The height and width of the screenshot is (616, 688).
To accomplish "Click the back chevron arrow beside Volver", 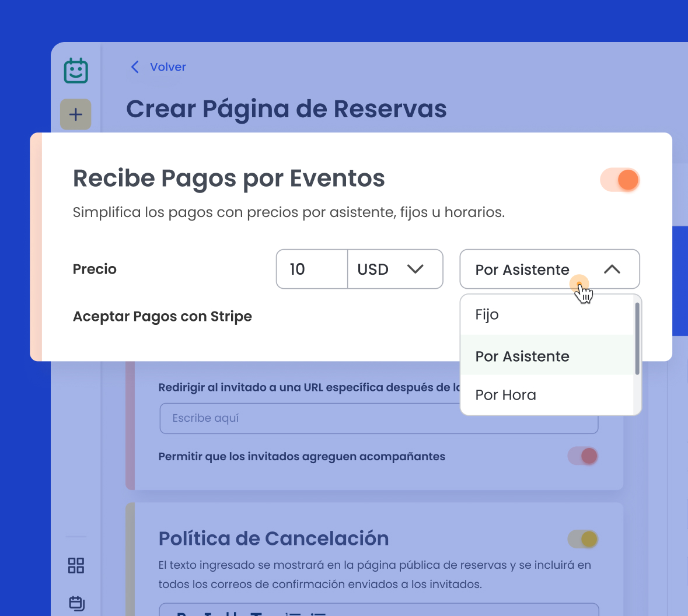I will click(x=135, y=67).
